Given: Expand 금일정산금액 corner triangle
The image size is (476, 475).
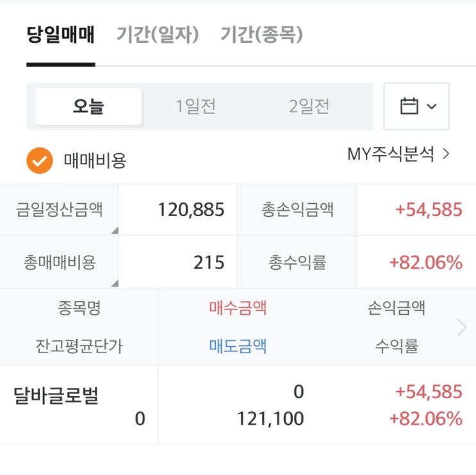Looking at the screenshot, I should [x=114, y=231].
